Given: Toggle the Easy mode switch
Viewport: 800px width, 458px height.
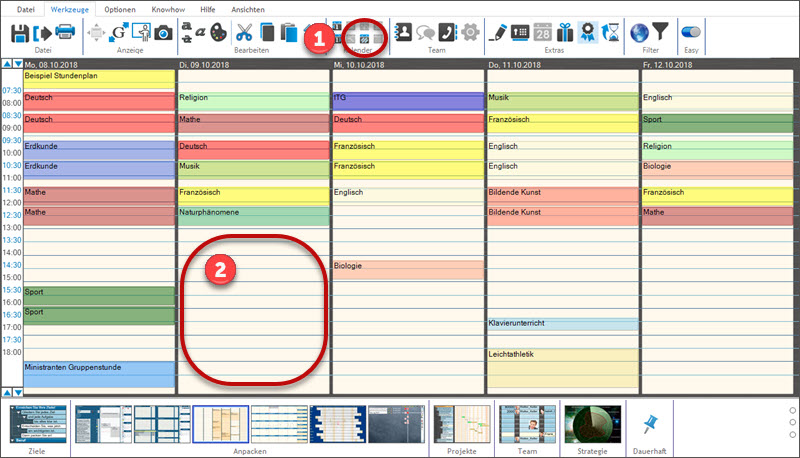Looking at the screenshot, I should pyautogui.click(x=690, y=33).
